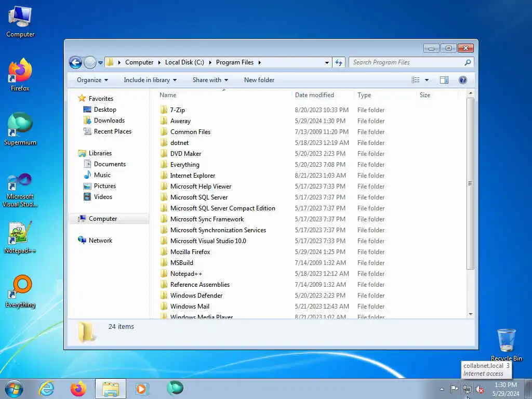Expand the arrow after Local Disk (C:) in the path
Image resolution: width=532 pixels, height=399 pixels.
[x=210, y=62]
